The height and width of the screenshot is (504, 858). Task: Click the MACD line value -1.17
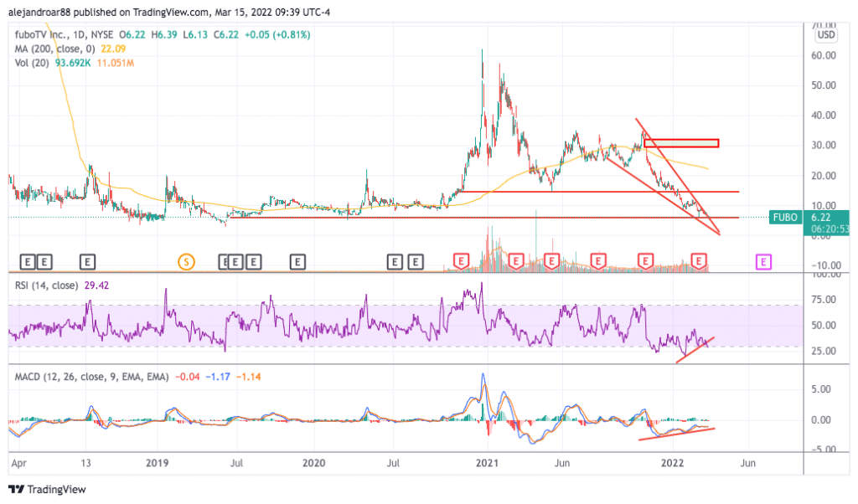pyautogui.click(x=218, y=377)
